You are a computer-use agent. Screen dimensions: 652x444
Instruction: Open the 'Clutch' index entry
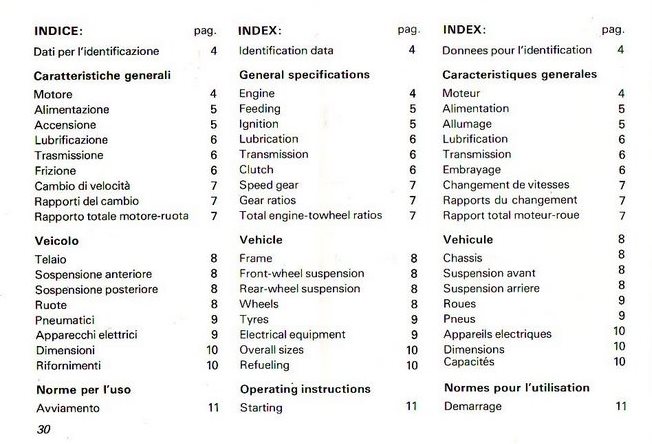(x=256, y=170)
